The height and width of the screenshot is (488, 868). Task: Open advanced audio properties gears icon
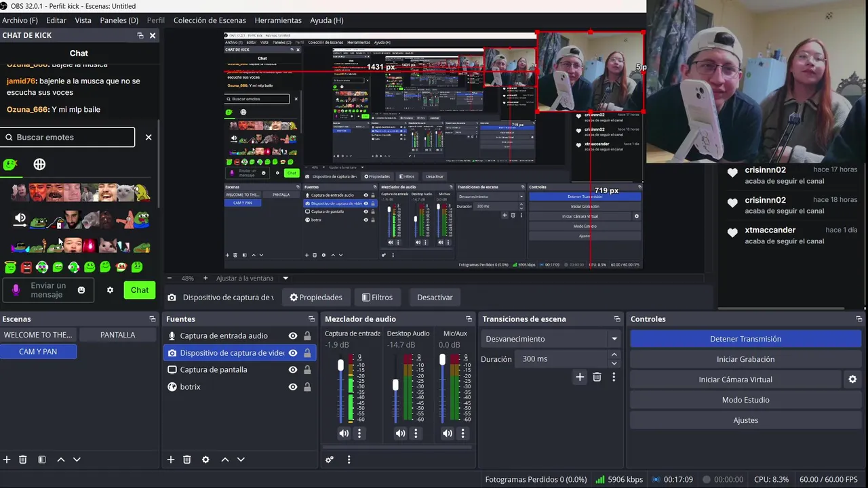[x=330, y=460]
